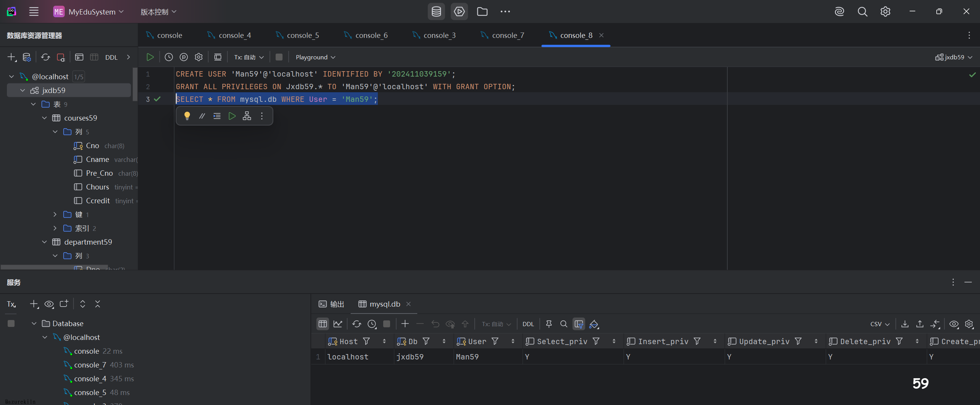Run the query with the green Execute button

[150, 57]
